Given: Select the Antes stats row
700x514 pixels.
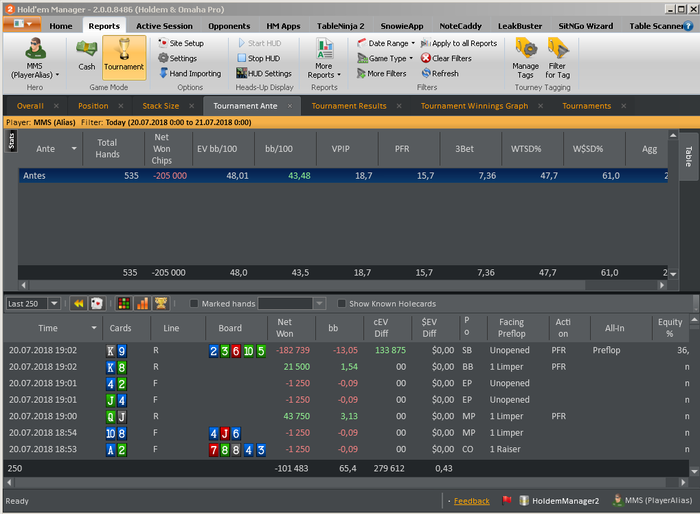Looking at the screenshot, I should 343,176.
